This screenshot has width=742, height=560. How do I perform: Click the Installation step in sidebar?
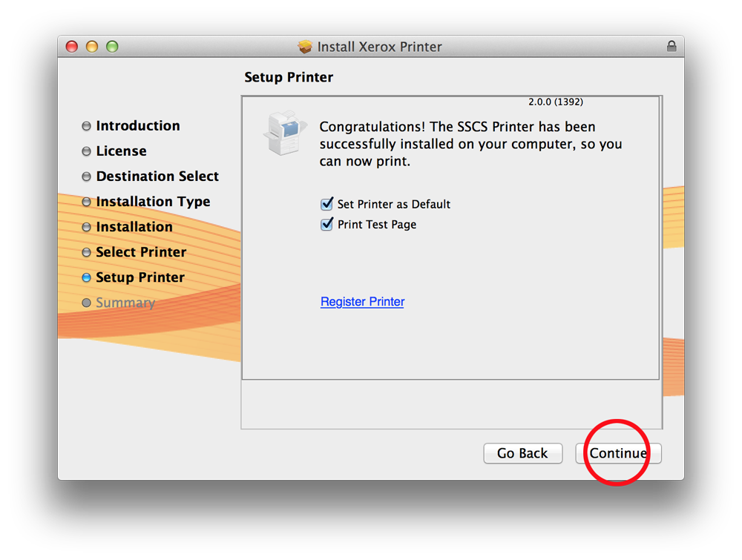pyautogui.click(x=134, y=227)
